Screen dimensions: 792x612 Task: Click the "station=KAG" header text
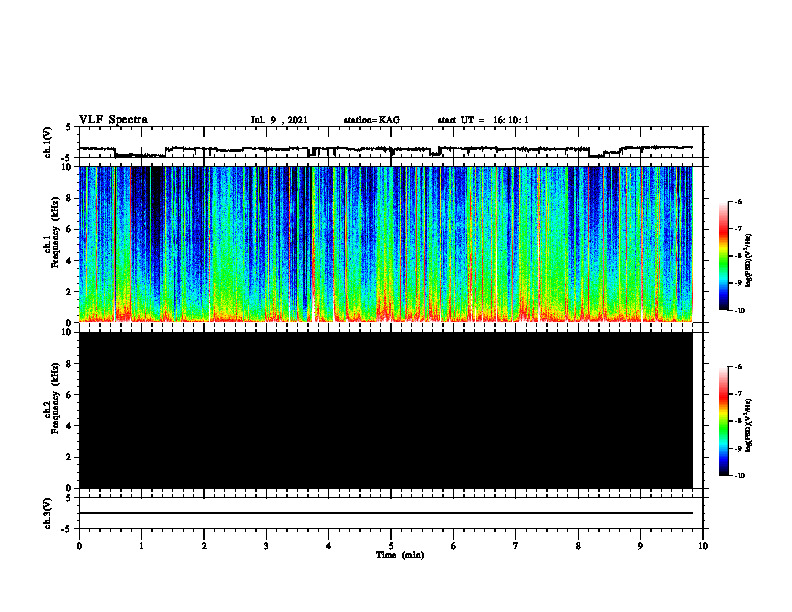click(372, 120)
